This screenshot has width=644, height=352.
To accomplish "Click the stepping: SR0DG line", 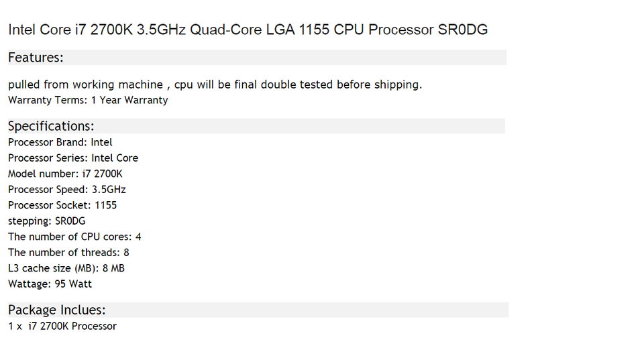I will 47,221.
